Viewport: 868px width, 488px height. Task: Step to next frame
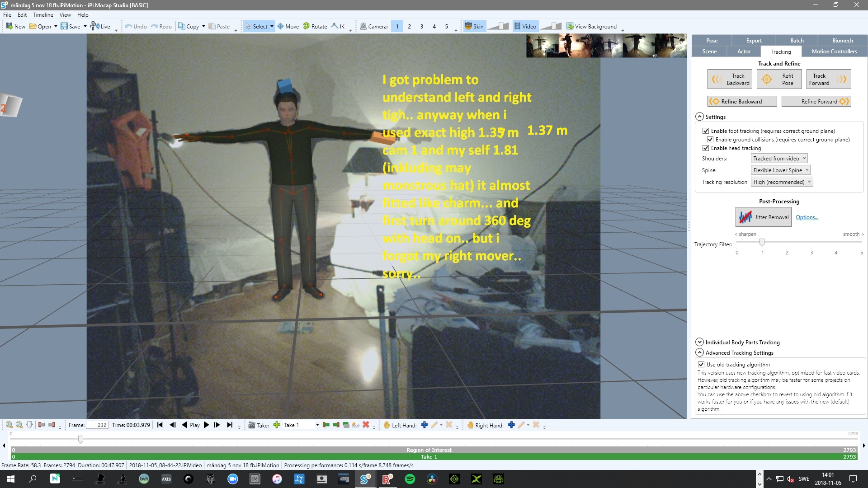tap(217, 425)
